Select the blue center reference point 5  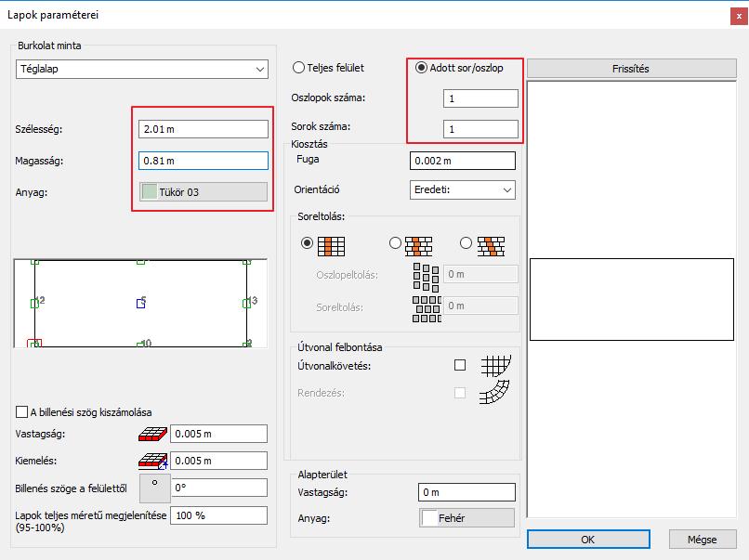pyautogui.click(x=141, y=303)
